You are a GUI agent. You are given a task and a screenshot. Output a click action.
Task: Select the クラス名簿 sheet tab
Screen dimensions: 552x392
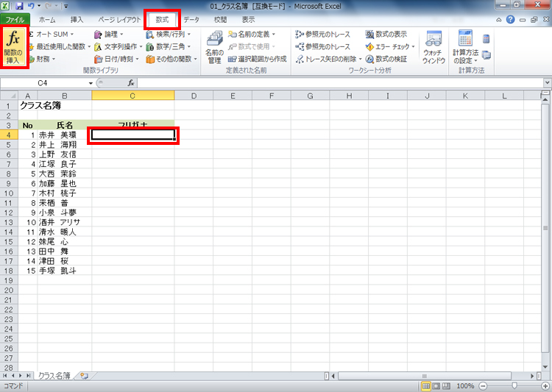pyautogui.click(x=54, y=376)
